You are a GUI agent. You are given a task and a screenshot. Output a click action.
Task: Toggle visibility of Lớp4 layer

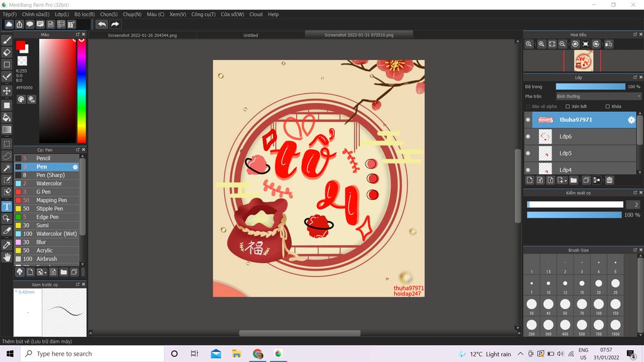coord(528,170)
